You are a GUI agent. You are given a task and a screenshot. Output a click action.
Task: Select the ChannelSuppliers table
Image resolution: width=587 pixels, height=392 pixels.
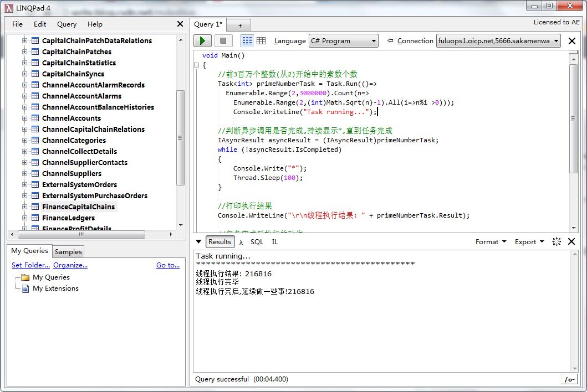pyautogui.click(x=72, y=173)
